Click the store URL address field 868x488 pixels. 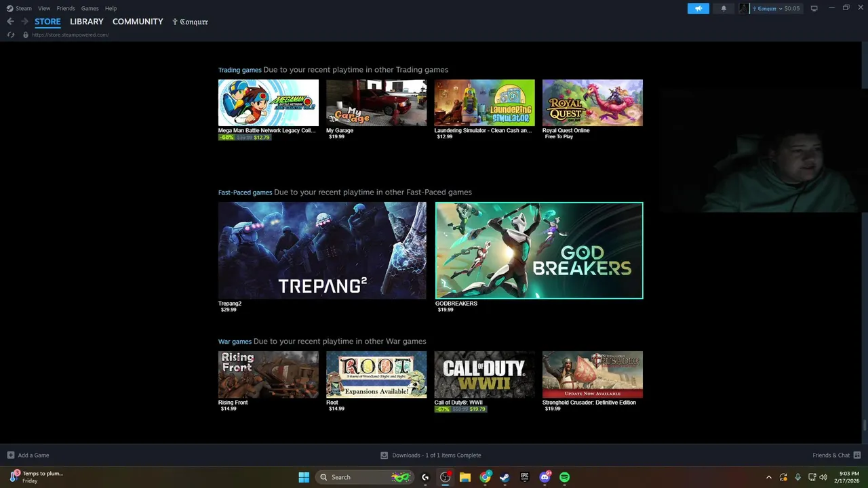click(70, 35)
